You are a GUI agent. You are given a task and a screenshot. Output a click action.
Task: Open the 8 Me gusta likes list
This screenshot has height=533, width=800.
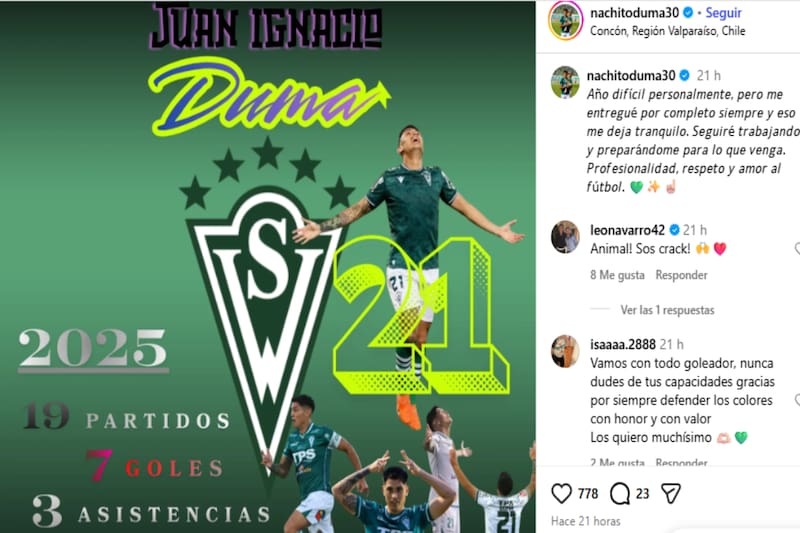coord(617,275)
